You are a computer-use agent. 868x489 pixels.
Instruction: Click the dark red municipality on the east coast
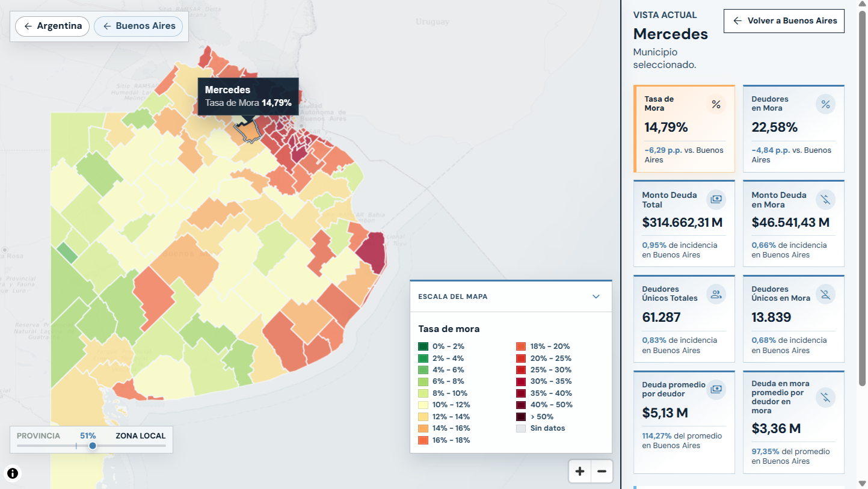click(372, 251)
